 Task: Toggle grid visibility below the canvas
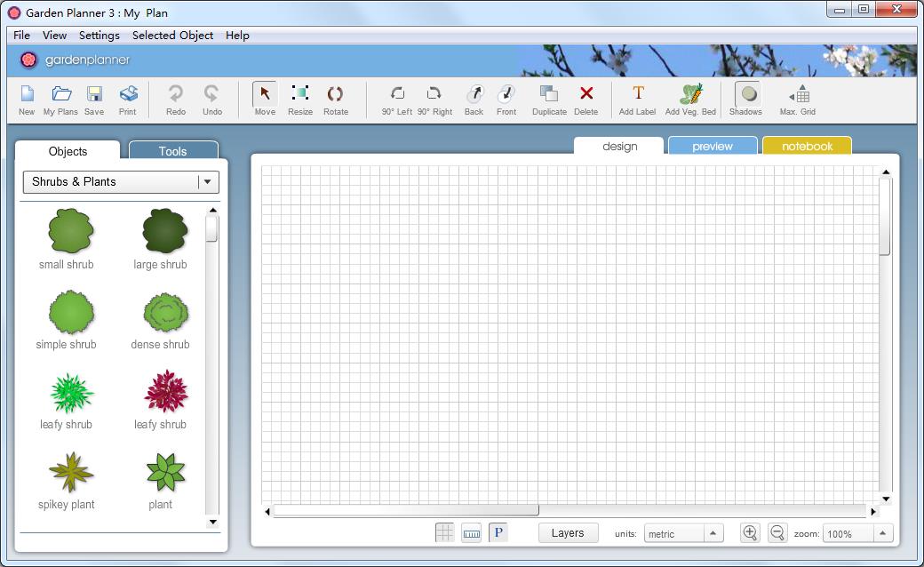pos(445,532)
